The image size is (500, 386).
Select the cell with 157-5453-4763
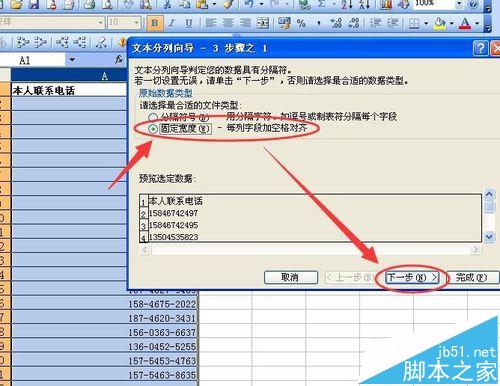[x=105, y=361]
